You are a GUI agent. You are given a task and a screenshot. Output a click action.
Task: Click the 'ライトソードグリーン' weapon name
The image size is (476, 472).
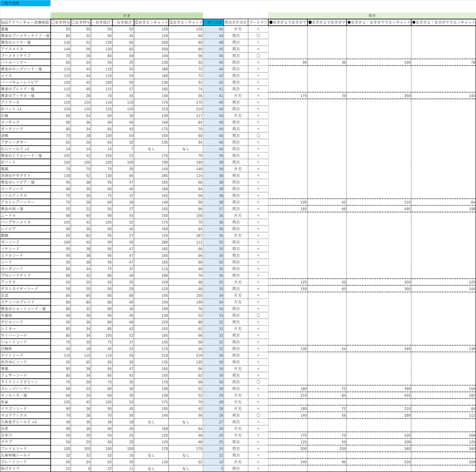click(25, 382)
